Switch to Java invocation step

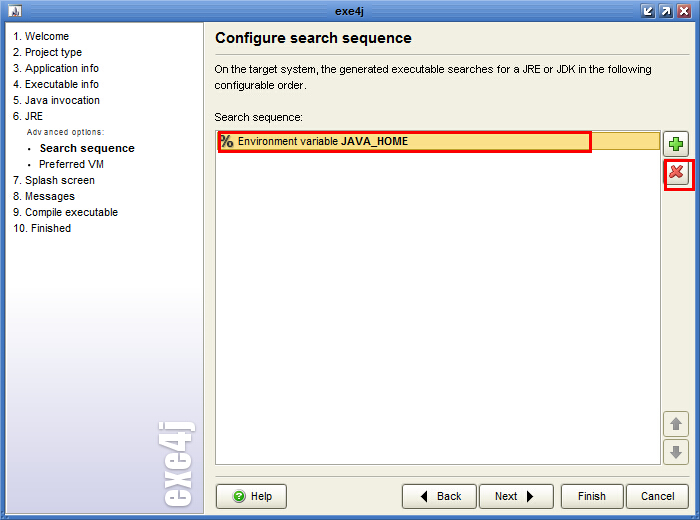click(56, 100)
